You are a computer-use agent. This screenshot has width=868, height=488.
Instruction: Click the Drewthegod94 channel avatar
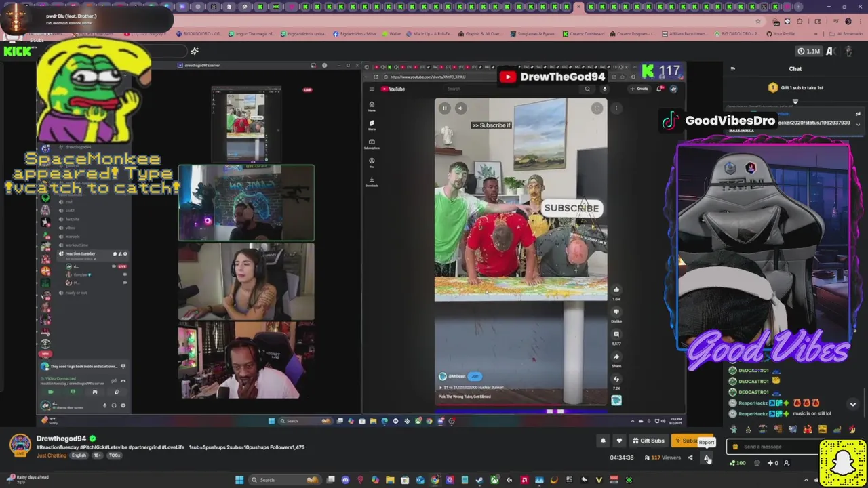[20, 445]
